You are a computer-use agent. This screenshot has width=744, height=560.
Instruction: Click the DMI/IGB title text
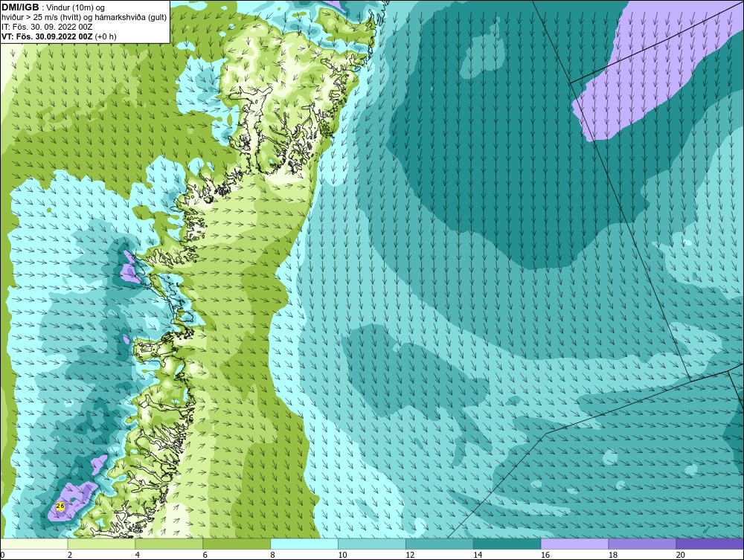point(20,7)
